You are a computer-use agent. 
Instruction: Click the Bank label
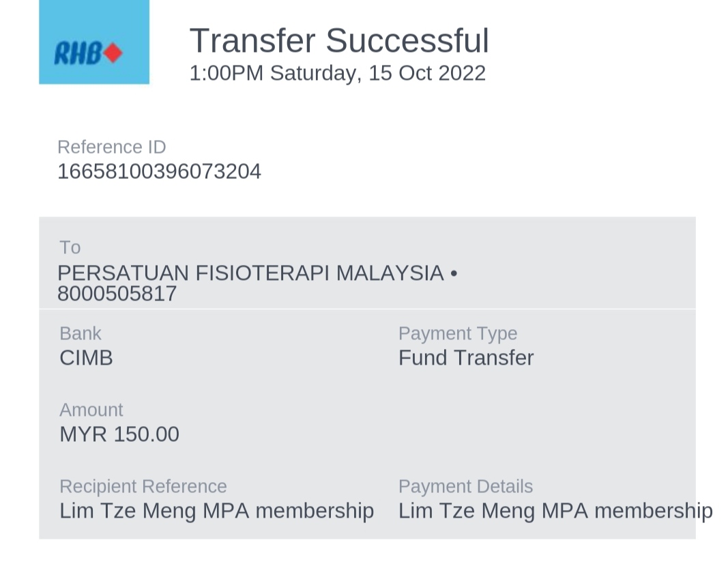(x=80, y=333)
